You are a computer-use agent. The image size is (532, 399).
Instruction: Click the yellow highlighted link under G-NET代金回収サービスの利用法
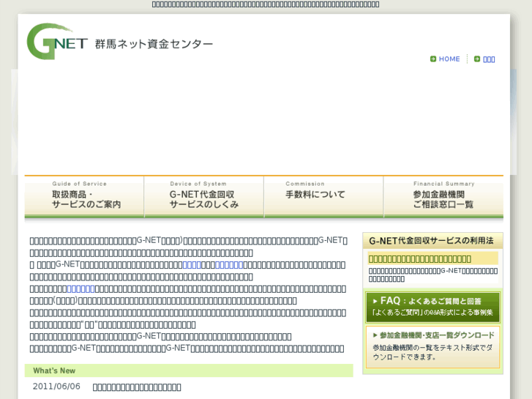point(420,258)
